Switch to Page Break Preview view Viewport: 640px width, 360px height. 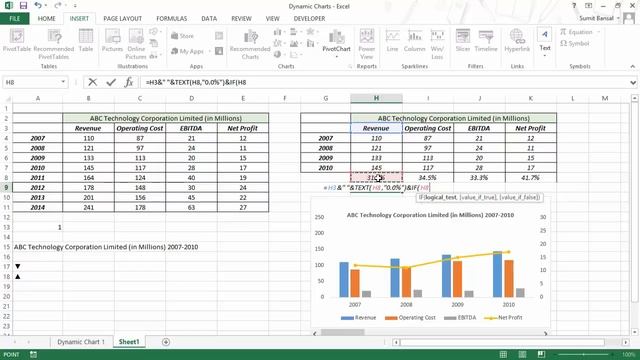[x=541, y=354]
